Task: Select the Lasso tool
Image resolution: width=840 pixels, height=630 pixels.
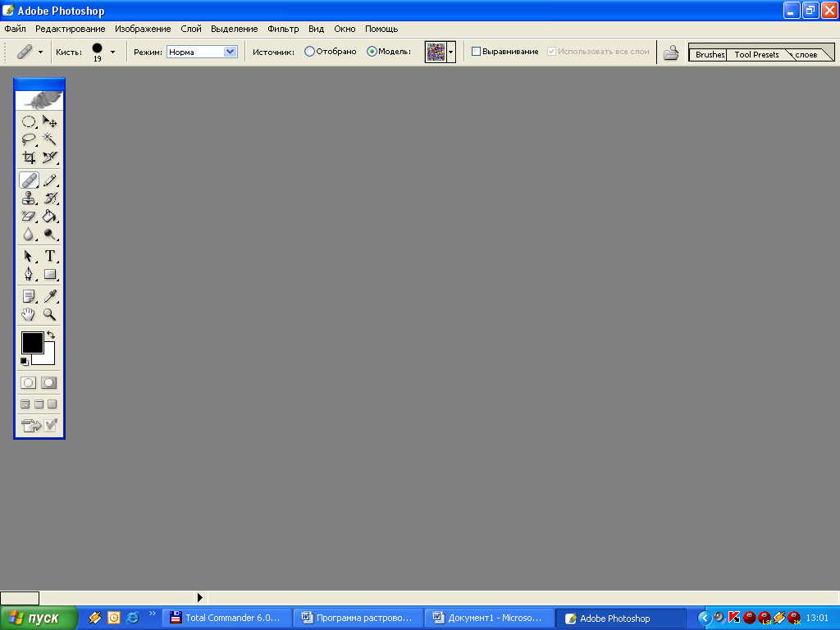Action: [29, 139]
